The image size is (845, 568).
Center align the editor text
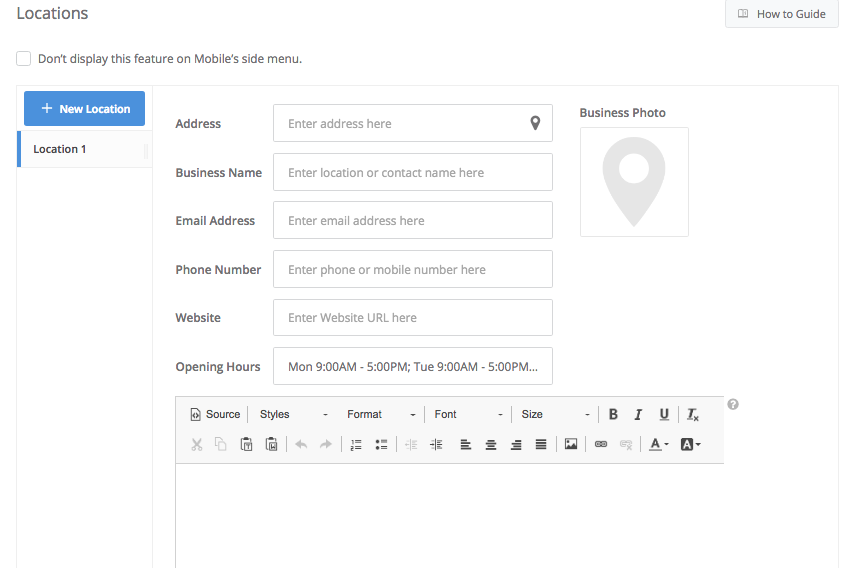pos(491,445)
